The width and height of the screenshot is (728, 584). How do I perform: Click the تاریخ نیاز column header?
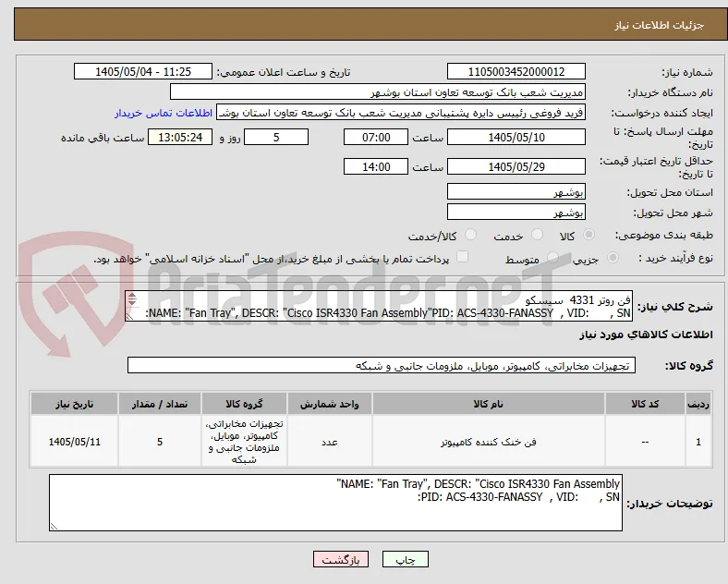coord(74,404)
